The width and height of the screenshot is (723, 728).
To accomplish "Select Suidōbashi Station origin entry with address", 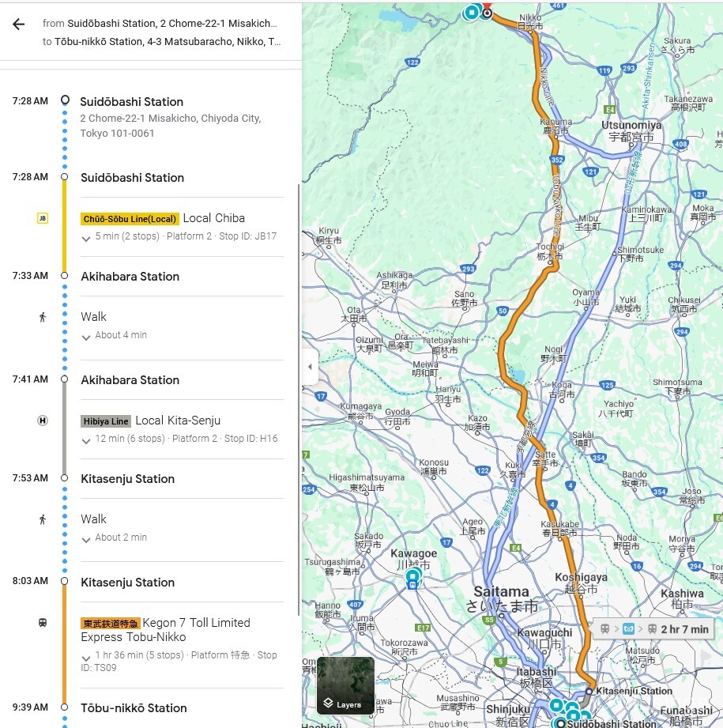I will [x=171, y=117].
